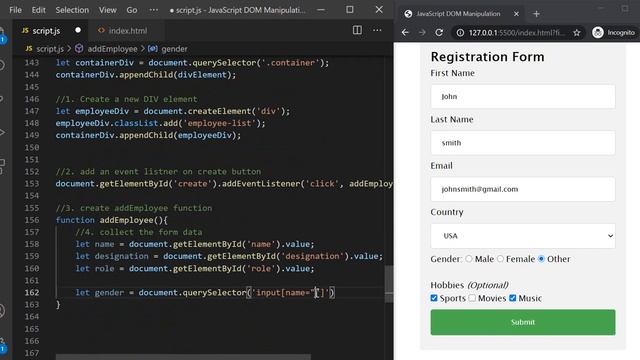The image size is (640, 360).
Task: Go forward in the browser
Action: [x=422, y=32]
